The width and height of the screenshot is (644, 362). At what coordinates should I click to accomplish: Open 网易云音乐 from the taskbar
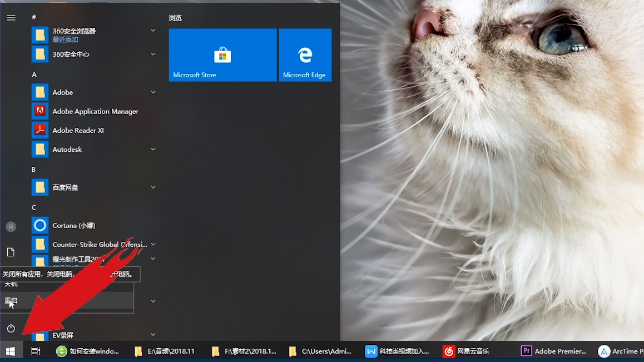coord(466,351)
